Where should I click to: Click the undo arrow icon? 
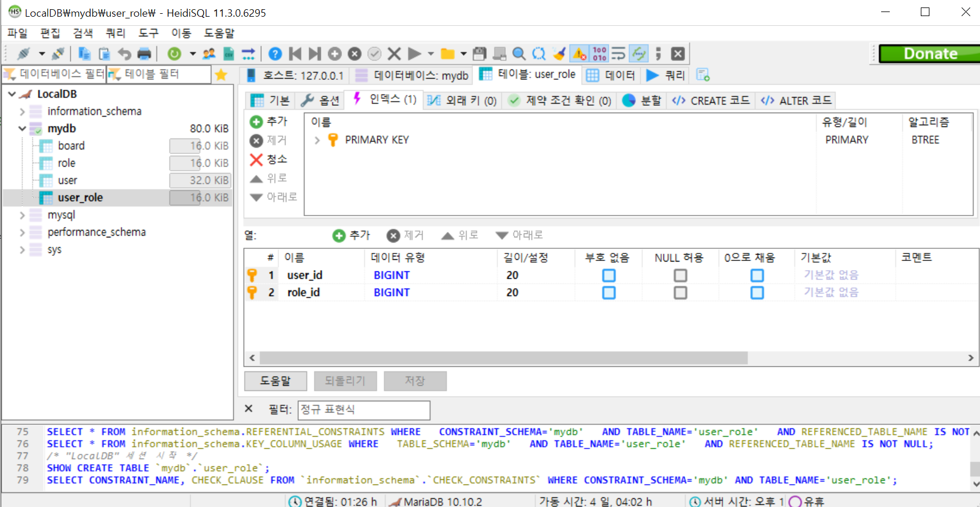pos(124,53)
